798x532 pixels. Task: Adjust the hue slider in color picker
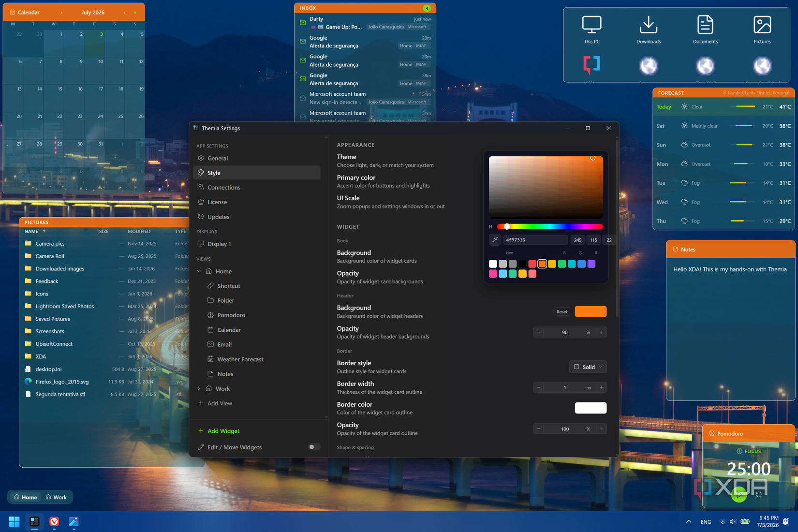tap(550, 226)
